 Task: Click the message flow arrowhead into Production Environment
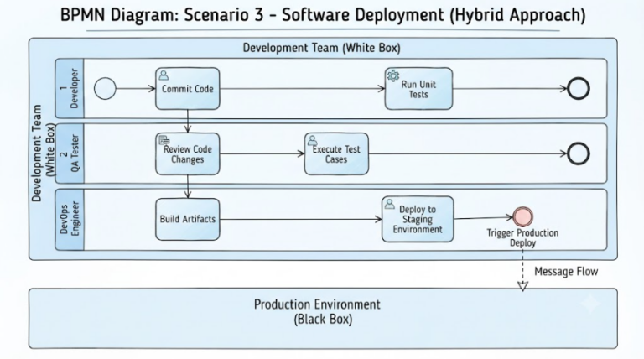pyautogui.click(x=522, y=286)
